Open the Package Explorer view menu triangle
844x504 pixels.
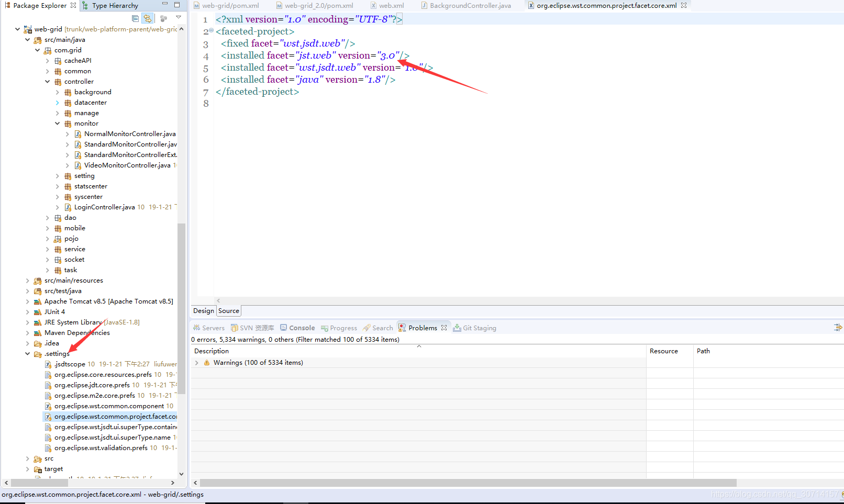(179, 16)
